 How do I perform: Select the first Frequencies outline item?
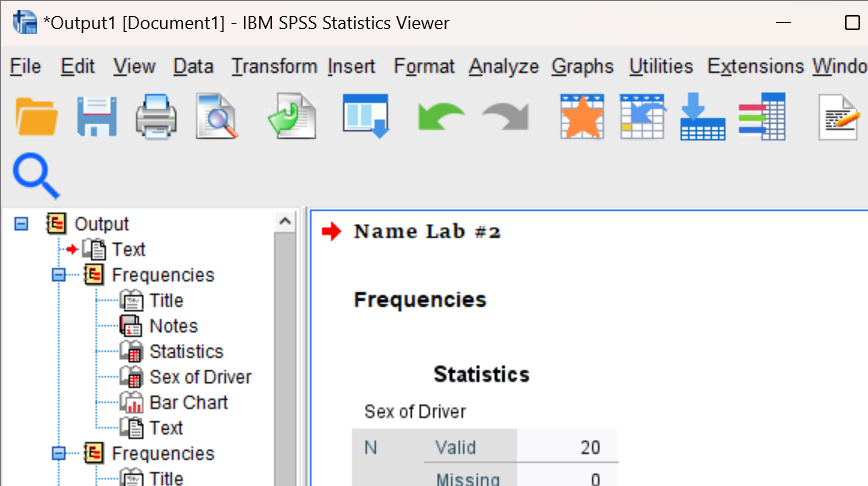[x=163, y=275]
